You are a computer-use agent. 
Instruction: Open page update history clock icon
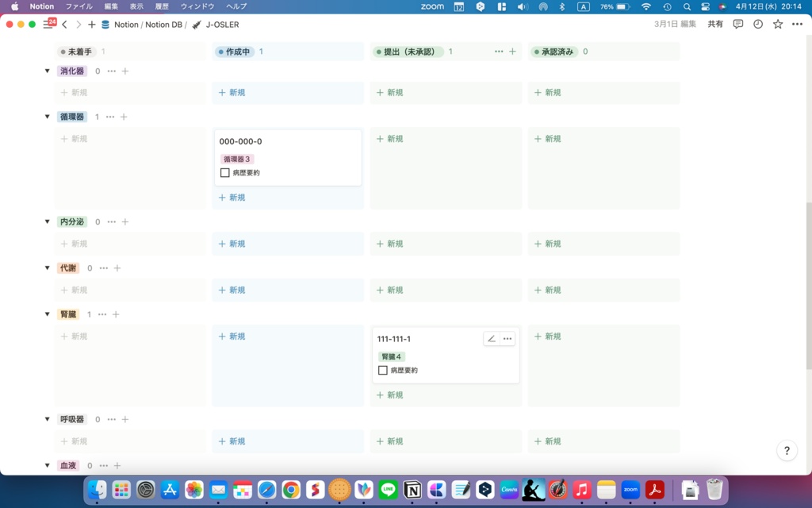pos(757,25)
